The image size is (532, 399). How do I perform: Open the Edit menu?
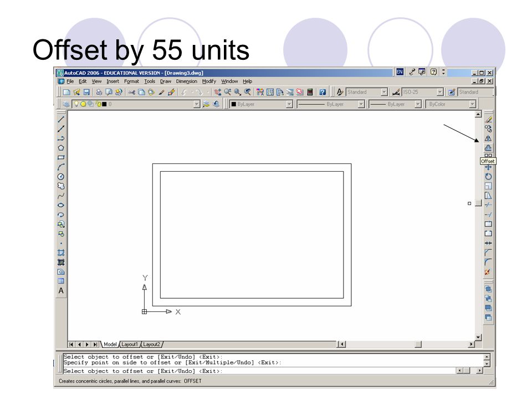point(83,81)
